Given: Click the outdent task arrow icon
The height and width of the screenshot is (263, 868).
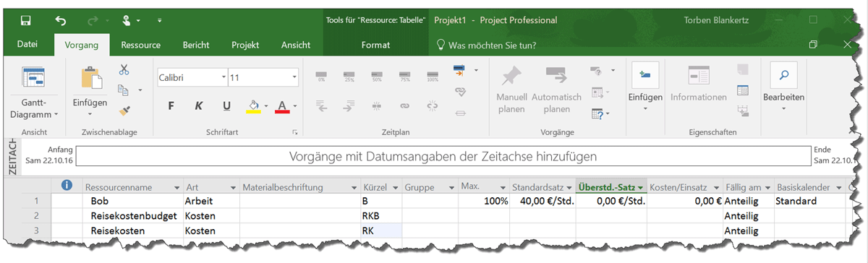Looking at the screenshot, I should coord(322,105).
